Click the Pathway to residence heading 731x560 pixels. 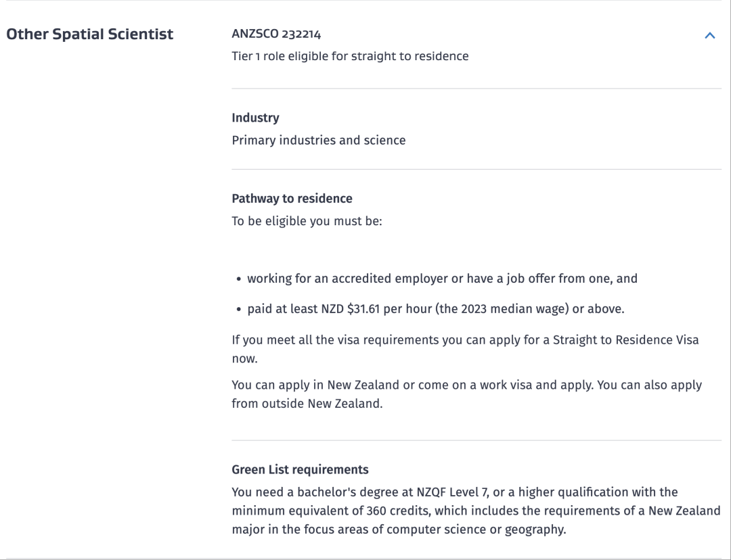[292, 198]
